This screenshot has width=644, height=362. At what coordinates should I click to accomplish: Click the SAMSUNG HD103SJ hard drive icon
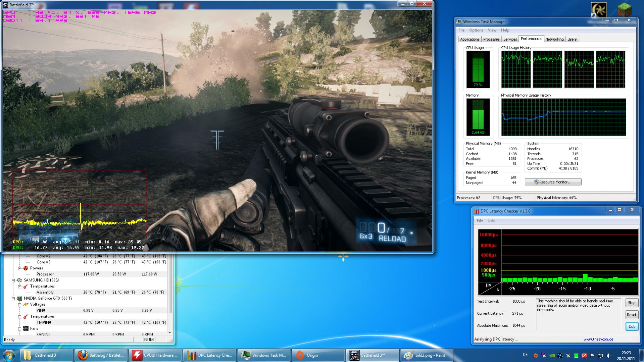click(19, 280)
